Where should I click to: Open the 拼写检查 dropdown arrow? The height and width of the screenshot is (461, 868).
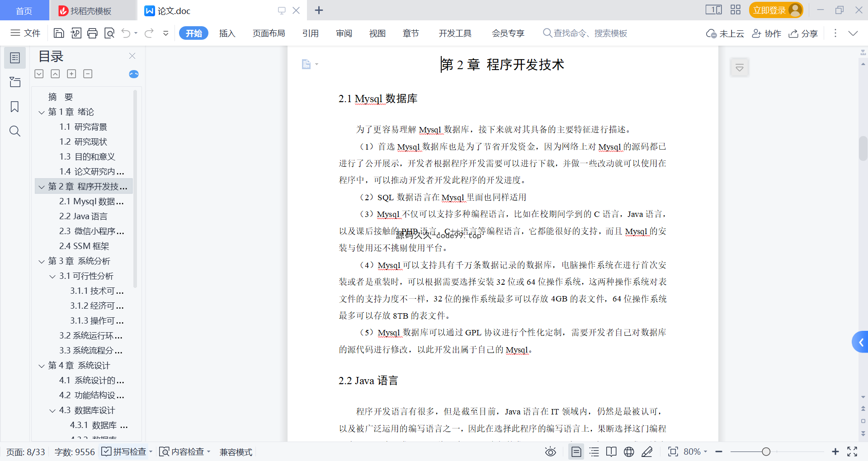(151, 452)
